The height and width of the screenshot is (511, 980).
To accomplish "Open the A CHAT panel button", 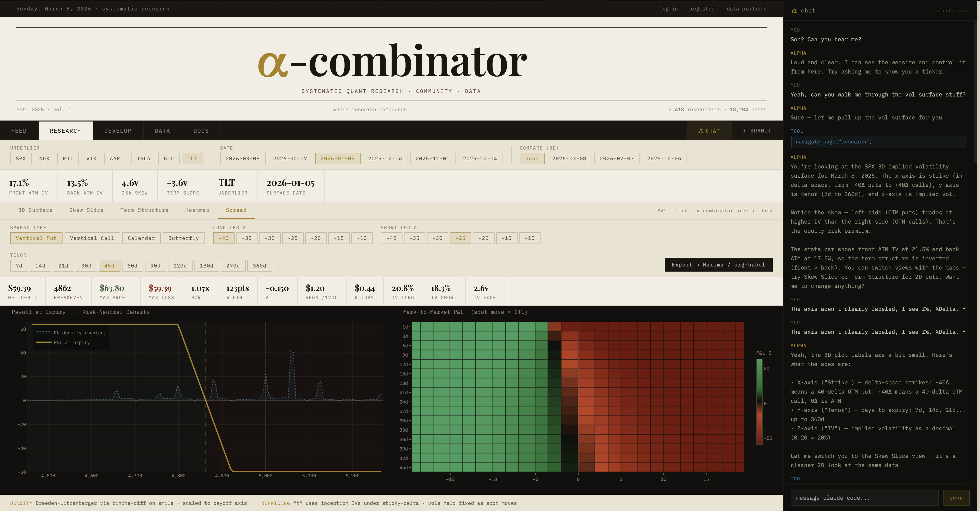I will pyautogui.click(x=709, y=130).
